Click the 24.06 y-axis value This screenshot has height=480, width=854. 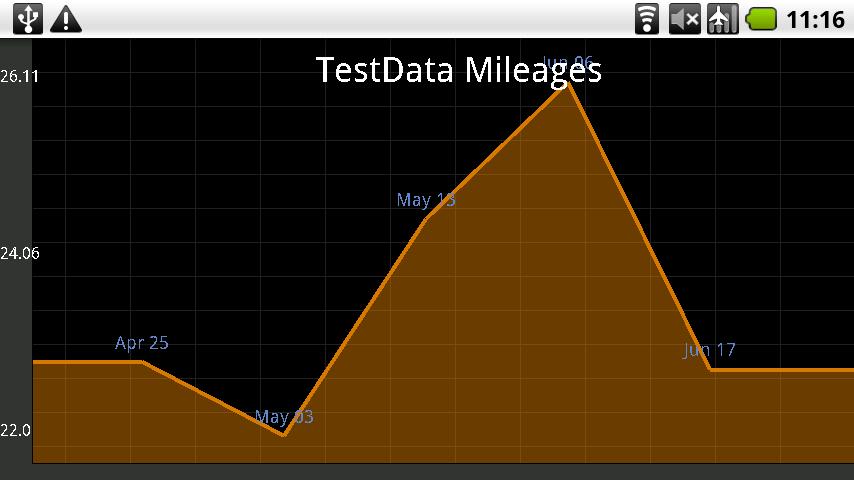(x=20, y=254)
